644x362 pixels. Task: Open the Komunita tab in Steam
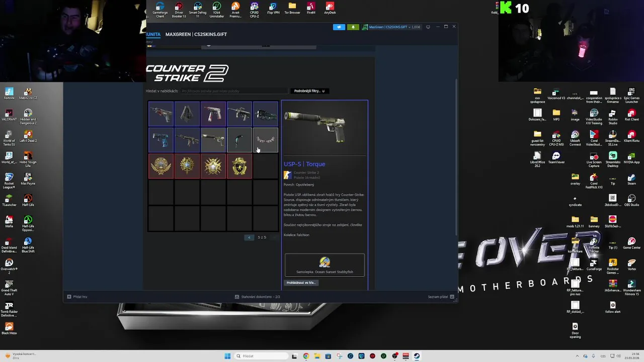pos(153,34)
